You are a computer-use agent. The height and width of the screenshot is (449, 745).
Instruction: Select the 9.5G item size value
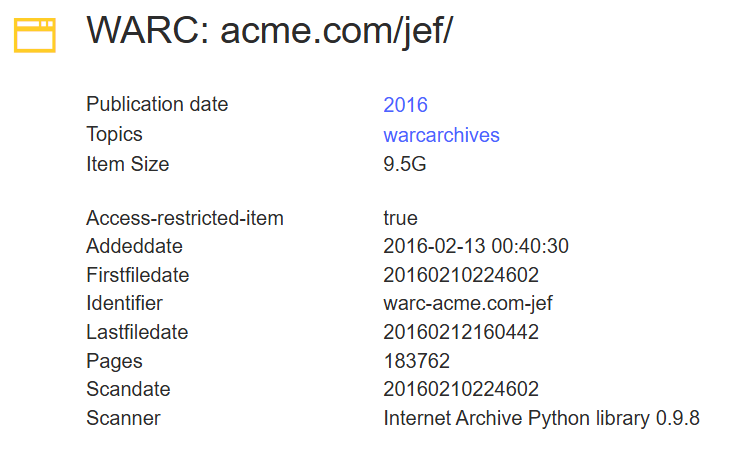(x=405, y=165)
